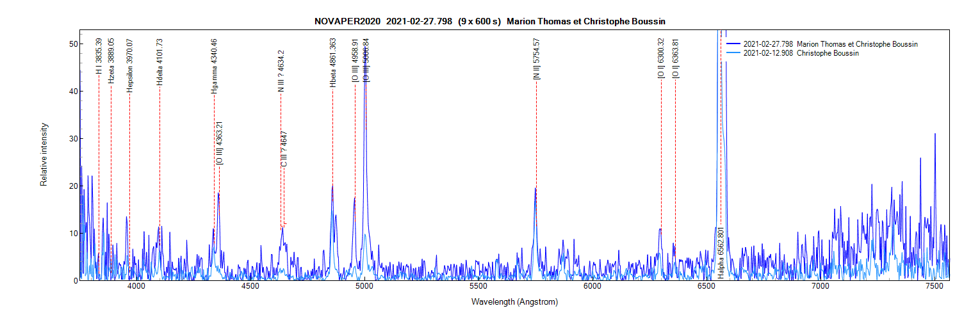Click the [N II] 5754.57 line label
Image resolution: width=980 pixels, height=320 pixels.
[x=537, y=59]
